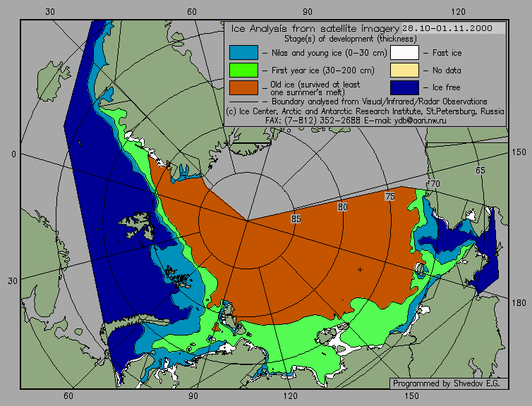Viewport: 532px width, 406px height.
Task: Click 'Stage(s) of development (thickness)' heading
Action: pos(351,39)
